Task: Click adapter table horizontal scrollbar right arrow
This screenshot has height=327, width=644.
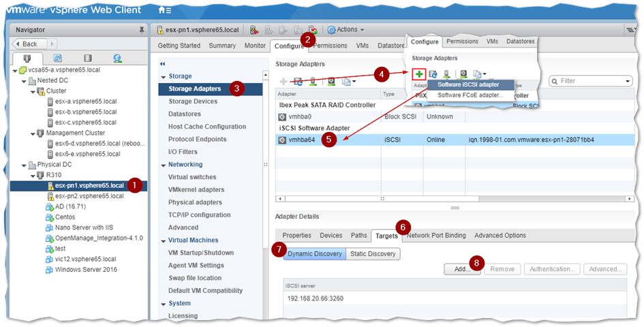Action: pyautogui.click(x=630, y=199)
